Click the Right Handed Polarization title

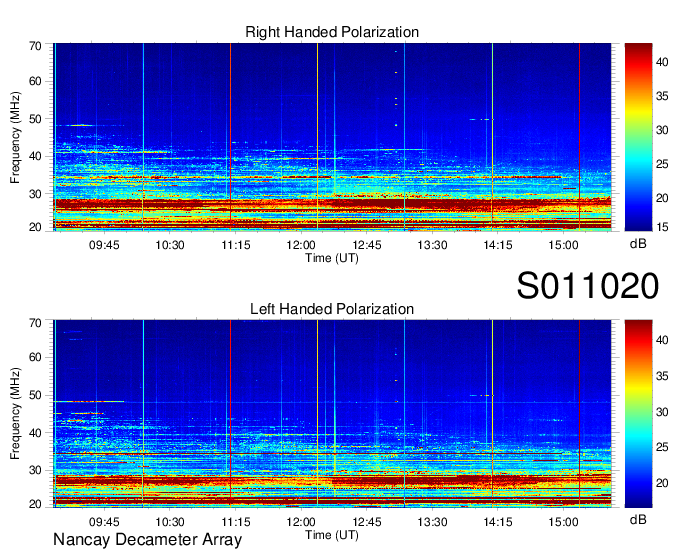pyautogui.click(x=332, y=32)
